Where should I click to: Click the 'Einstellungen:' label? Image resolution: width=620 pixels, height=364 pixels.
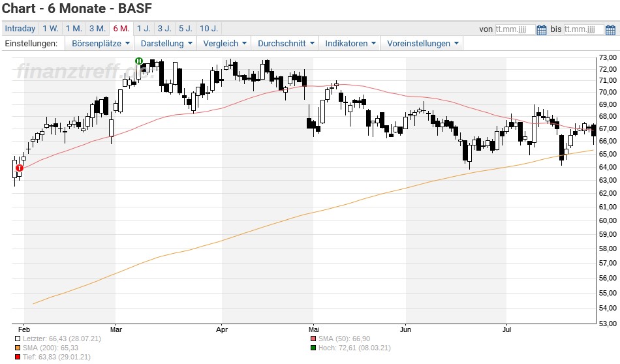point(31,44)
